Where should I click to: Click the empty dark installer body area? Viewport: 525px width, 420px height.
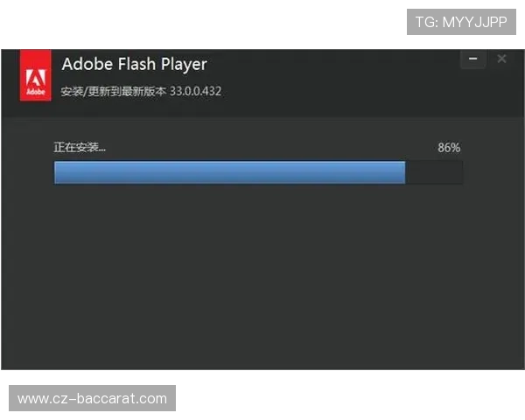[262, 280]
